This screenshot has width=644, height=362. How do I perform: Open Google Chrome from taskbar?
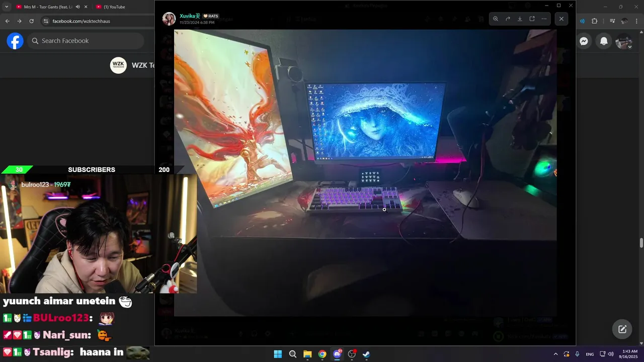point(322,354)
